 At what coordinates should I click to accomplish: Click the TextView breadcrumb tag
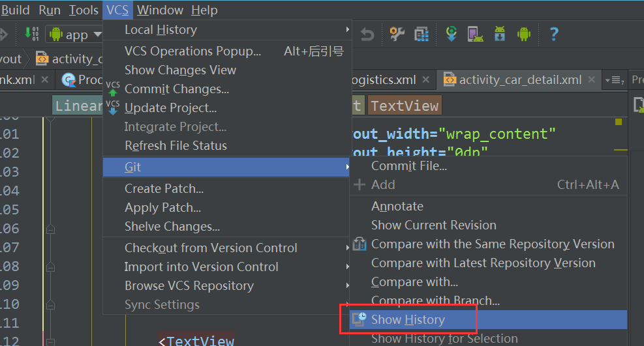coord(405,106)
